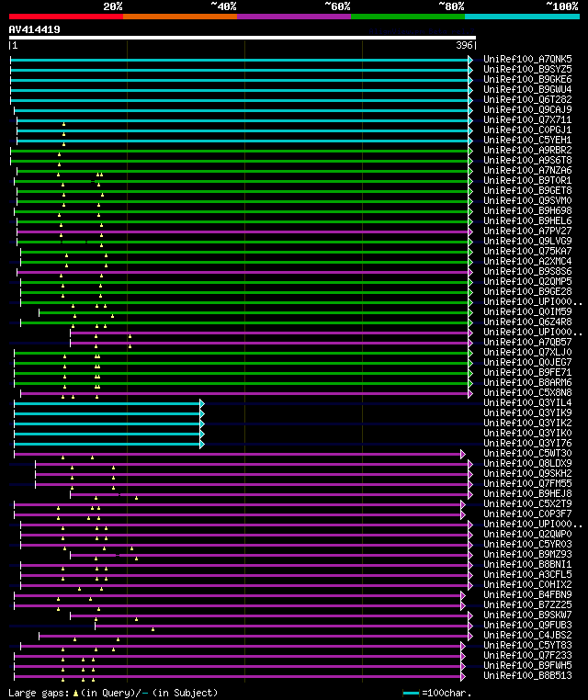Open hit UniRef100_Q7X711

pos(527,119)
